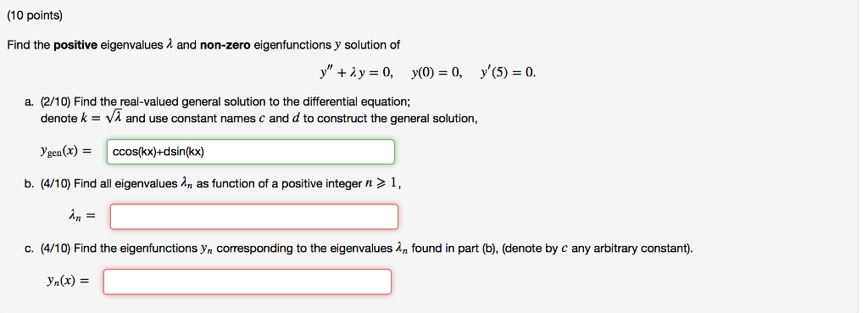Click the "yn(x) =" label beside the answer box

pos(68,282)
